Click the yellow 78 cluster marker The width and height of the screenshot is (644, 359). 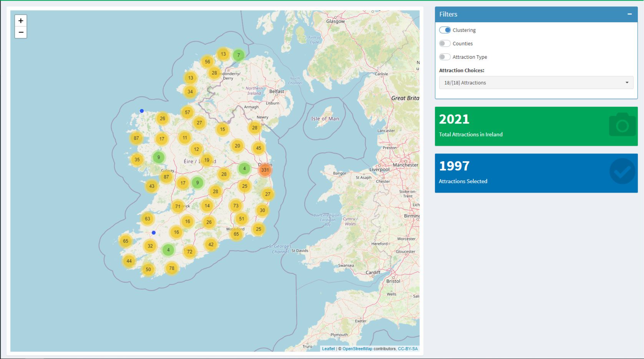[x=171, y=268]
